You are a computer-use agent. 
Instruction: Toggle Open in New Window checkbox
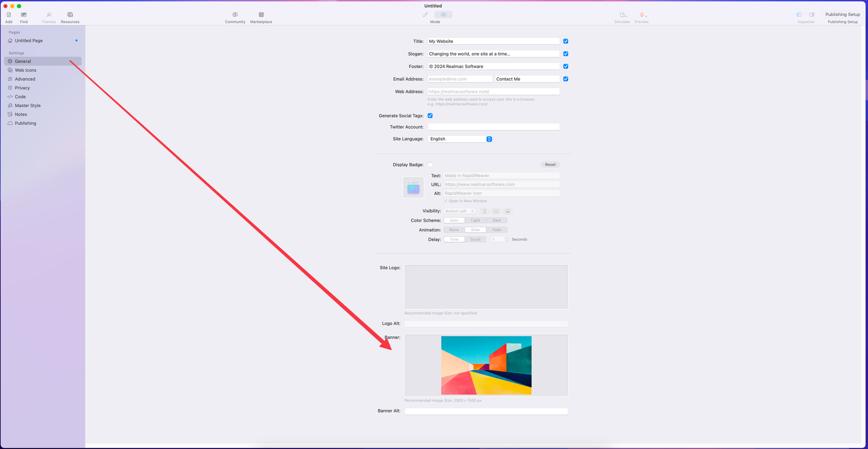click(445, 201)
